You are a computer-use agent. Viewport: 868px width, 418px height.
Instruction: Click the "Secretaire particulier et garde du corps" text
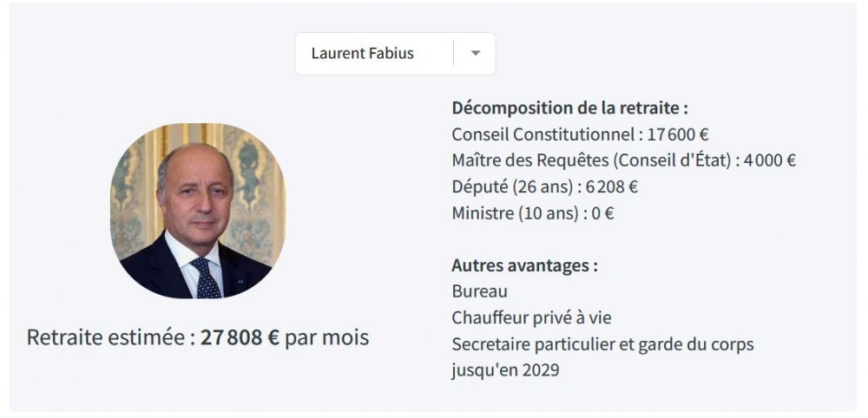pyautogui.click(x=602, y=344)
